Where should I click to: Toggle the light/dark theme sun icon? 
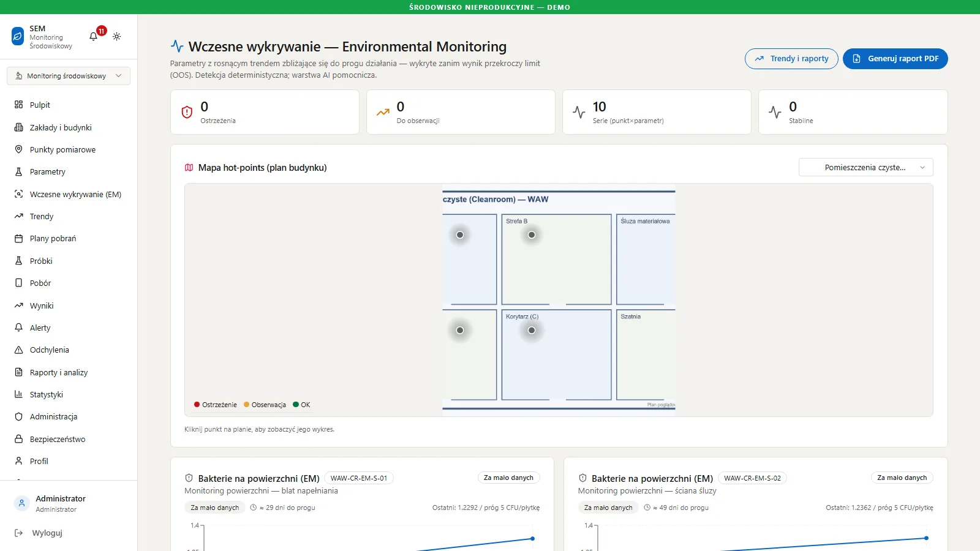click(116, 37)
